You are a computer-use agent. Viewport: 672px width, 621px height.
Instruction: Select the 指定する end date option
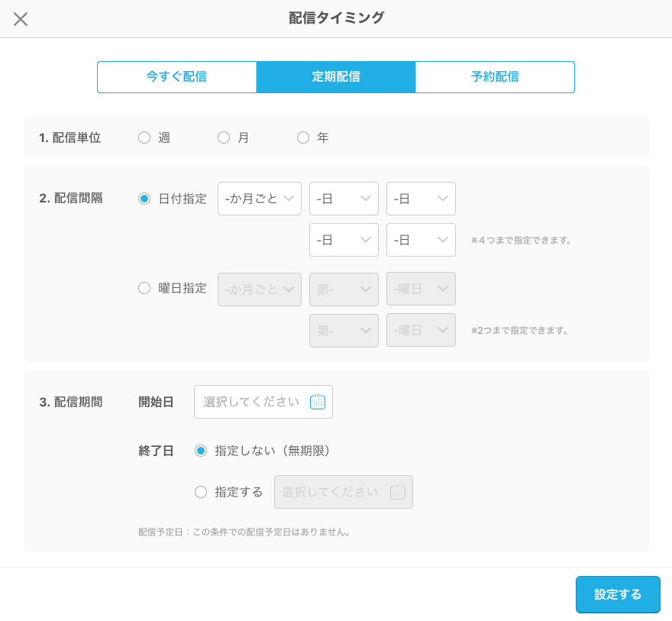click(201, 492)
